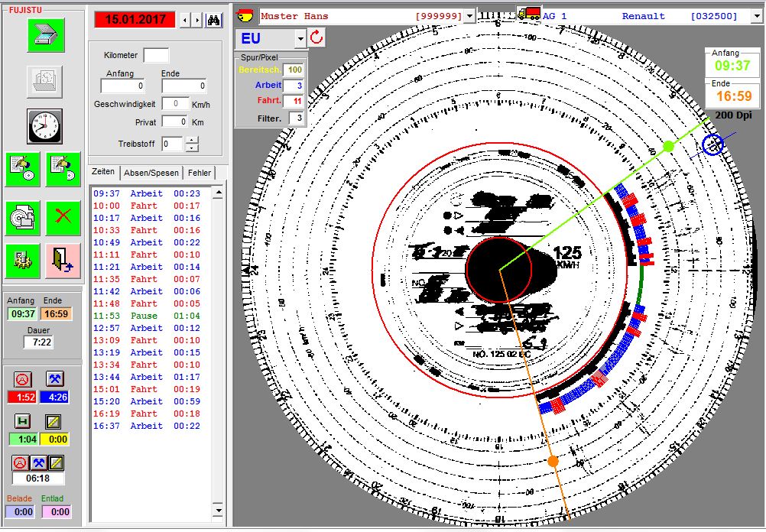766x532 pixels.
Task: Click the blue crossed hammers icon above 4:26
Action: [54, 380]
